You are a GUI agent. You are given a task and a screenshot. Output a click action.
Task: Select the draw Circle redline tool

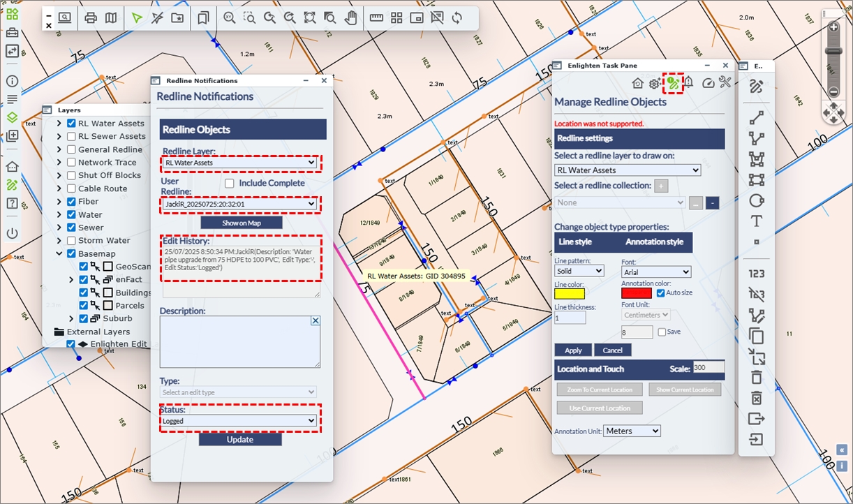[x=756, y=200]
